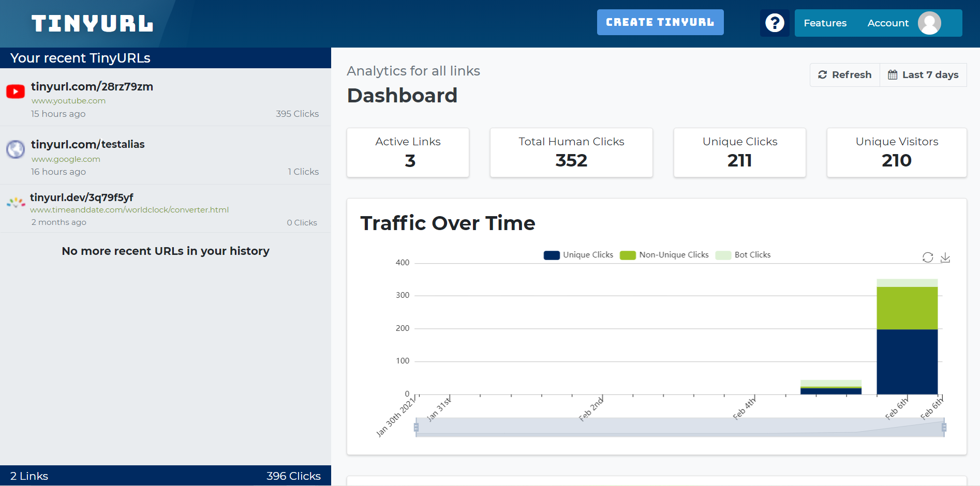Toggle Non-Unique Clicks series in legend
The image size is (980, 486).
click(664, 255)
